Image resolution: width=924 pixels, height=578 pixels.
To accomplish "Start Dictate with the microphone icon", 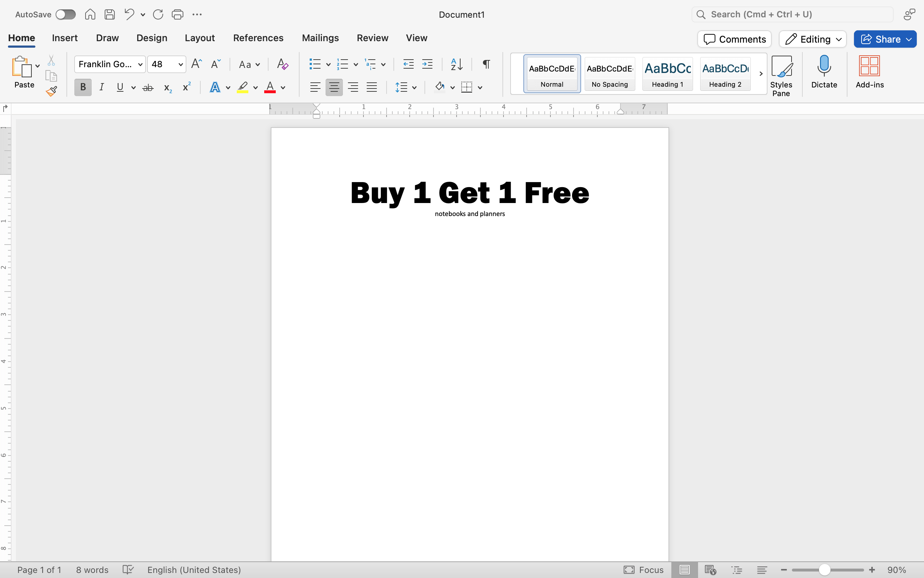I will click(824, 72).
